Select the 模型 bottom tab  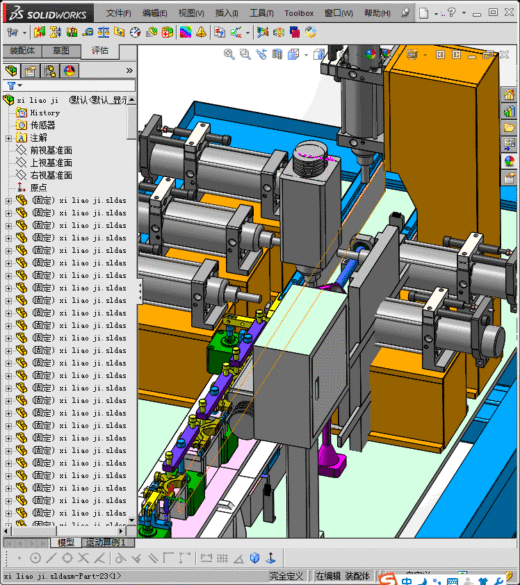[66, 542]
